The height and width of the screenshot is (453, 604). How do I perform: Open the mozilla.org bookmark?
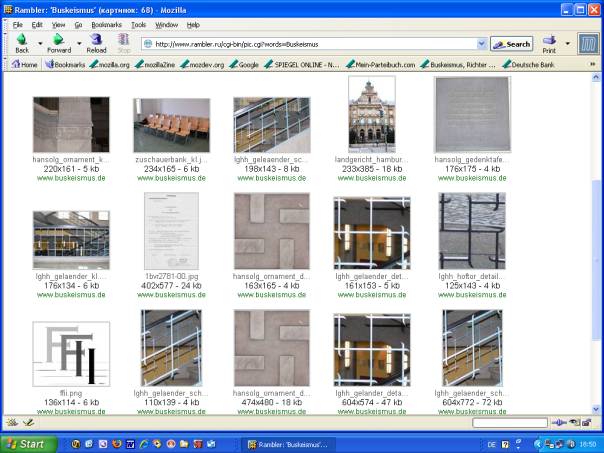110,65
